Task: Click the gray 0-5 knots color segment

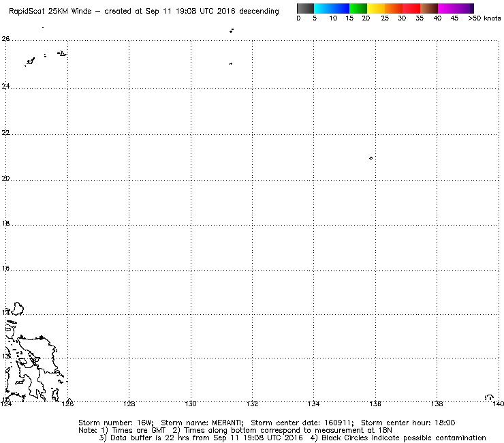Action: point(305,8)
